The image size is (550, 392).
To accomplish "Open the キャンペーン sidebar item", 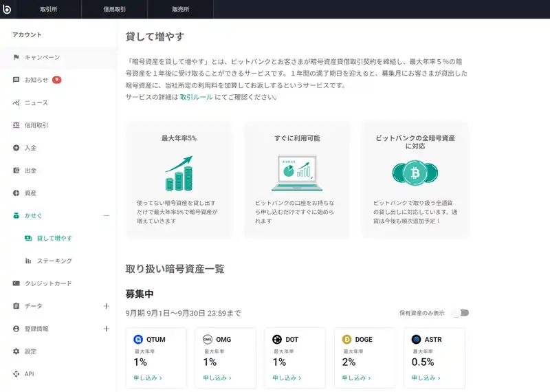I will [x=58, y=57].
